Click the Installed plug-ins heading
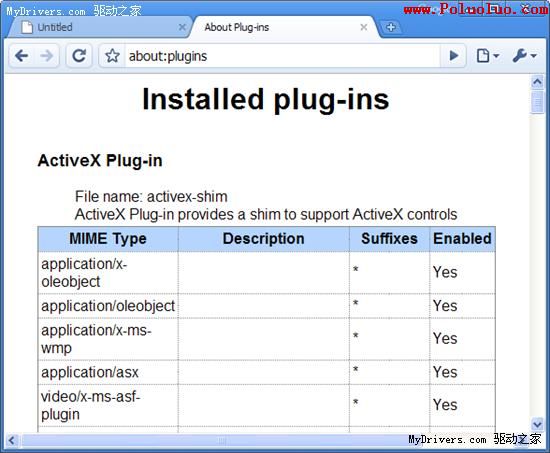Viewport: 550px width, 453px height. pyautogui.click(x=266, y=99)
